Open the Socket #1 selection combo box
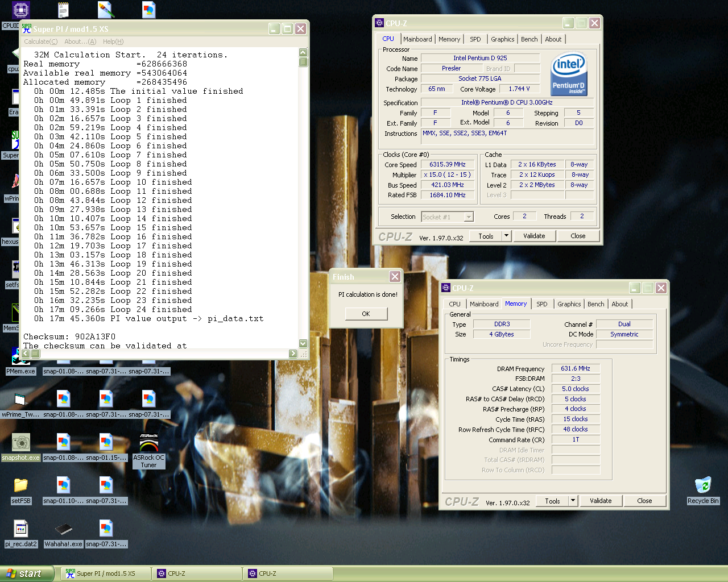The height and width of the screenshot is (582, 728). pos(448,217)
